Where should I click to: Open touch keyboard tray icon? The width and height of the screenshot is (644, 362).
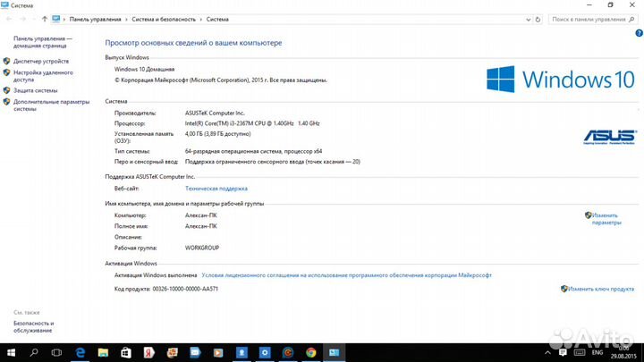580,352
